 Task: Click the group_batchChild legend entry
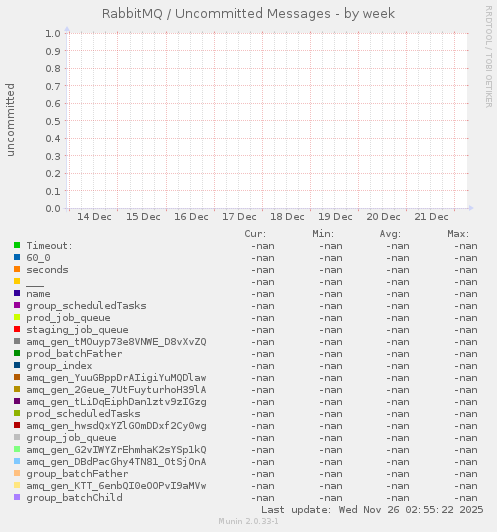[x=74, y=498]
